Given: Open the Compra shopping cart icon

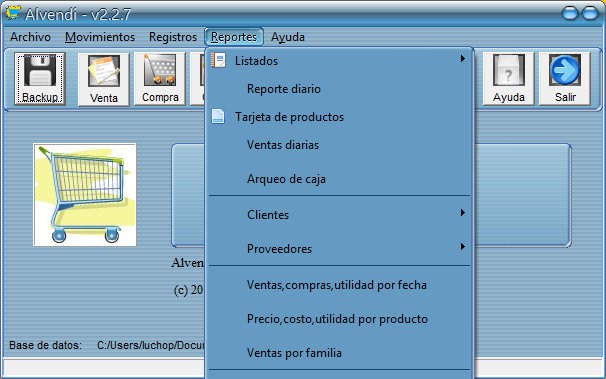Looking at the screenshot, I should (160, 70).
